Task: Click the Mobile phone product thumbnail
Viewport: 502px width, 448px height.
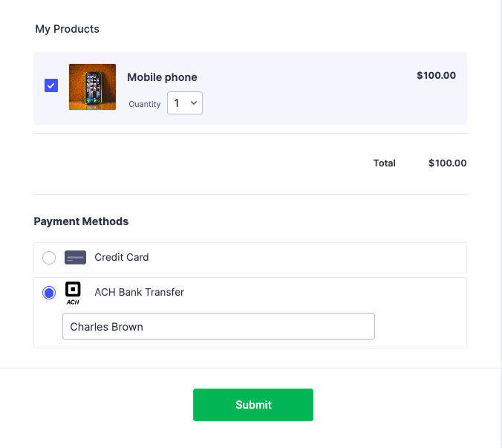Action: click(92, 87)
